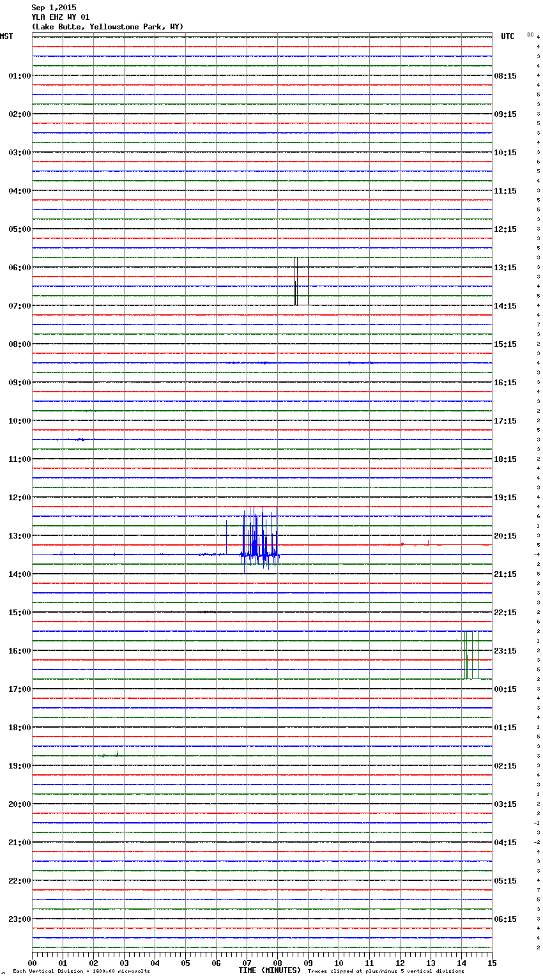This screenshot has width=543, height=980.
Task: Select the UTC axis header
Action: (x=507, y=36)
